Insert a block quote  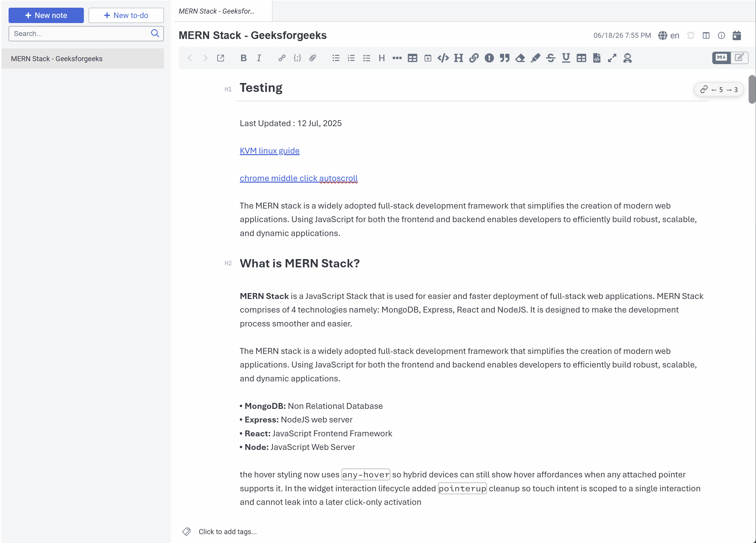click(x=505, y=58)
